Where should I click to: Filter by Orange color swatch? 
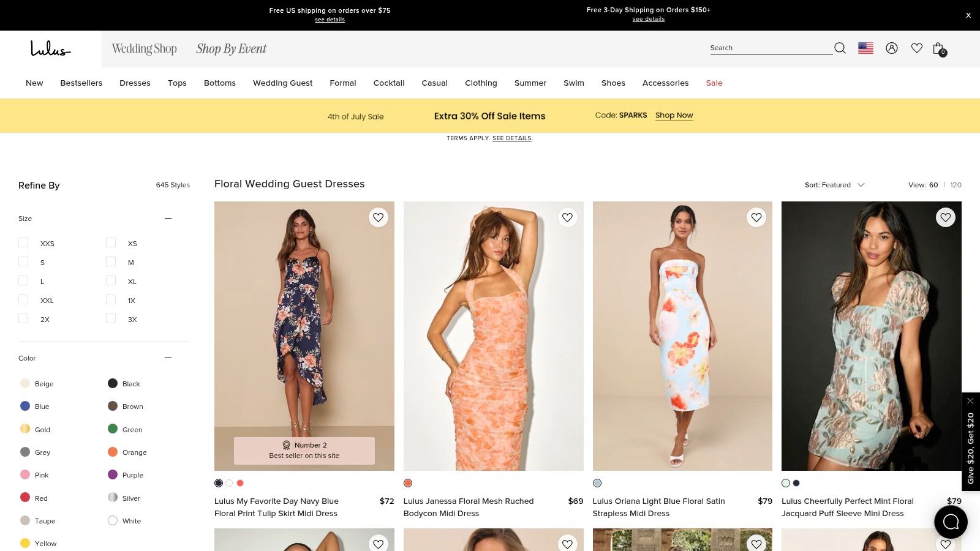(113, 452)
